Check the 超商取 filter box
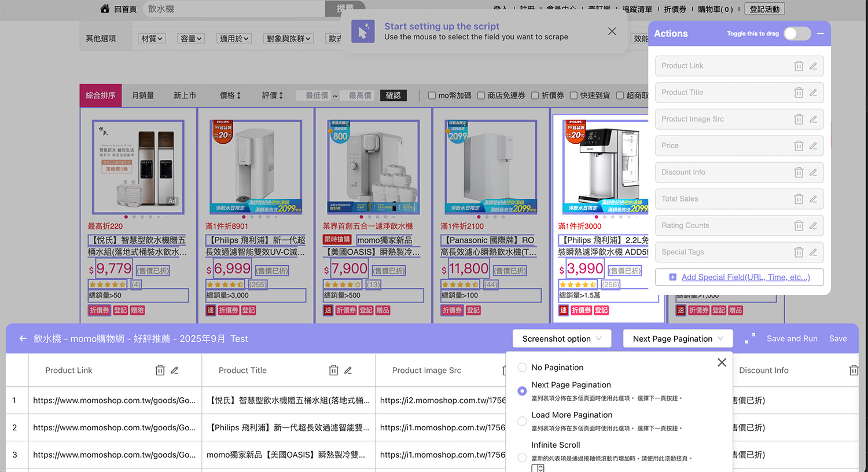The width and height of the screenshot is (868, 472). pyautogui.click(x=620, y=96)
